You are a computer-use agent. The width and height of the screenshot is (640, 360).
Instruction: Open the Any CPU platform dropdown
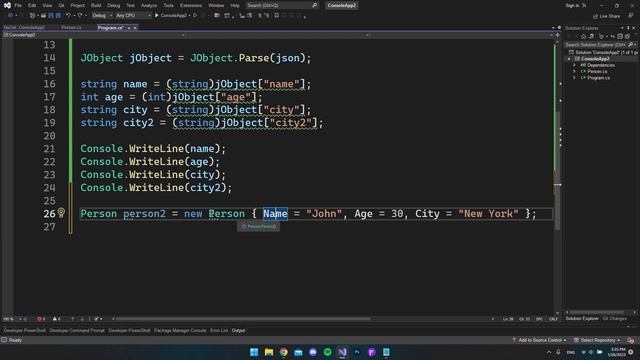pyautogui.click(x=133, y=16)
